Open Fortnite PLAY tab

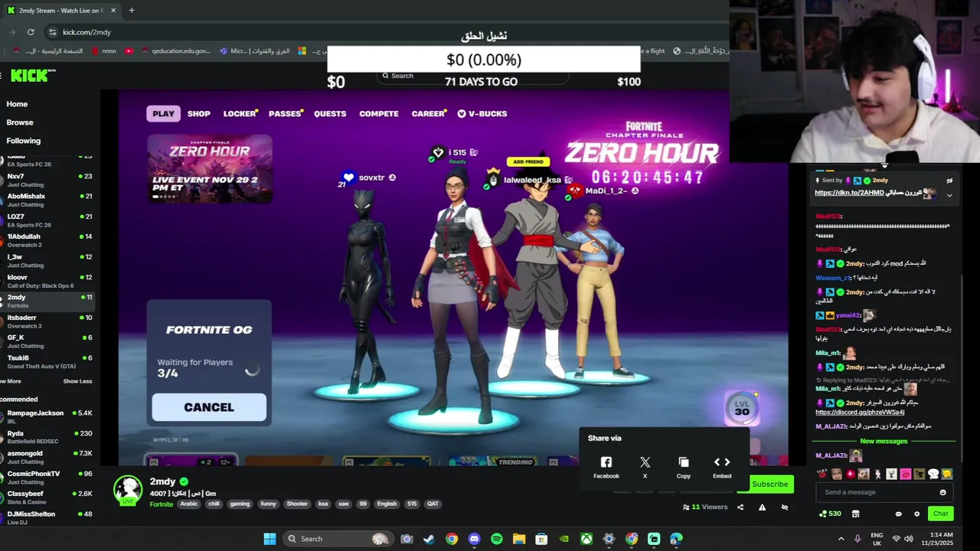point(163,113)
